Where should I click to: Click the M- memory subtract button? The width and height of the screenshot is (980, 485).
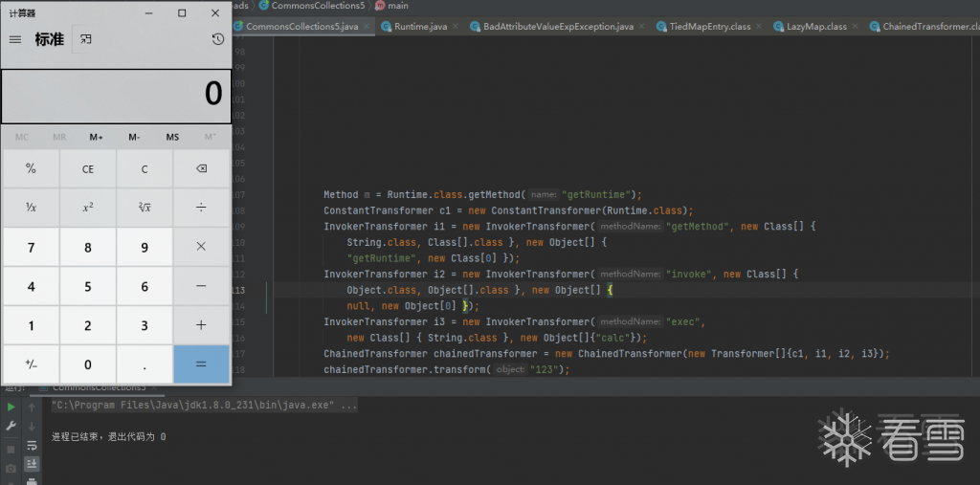[x=134, y=137]
